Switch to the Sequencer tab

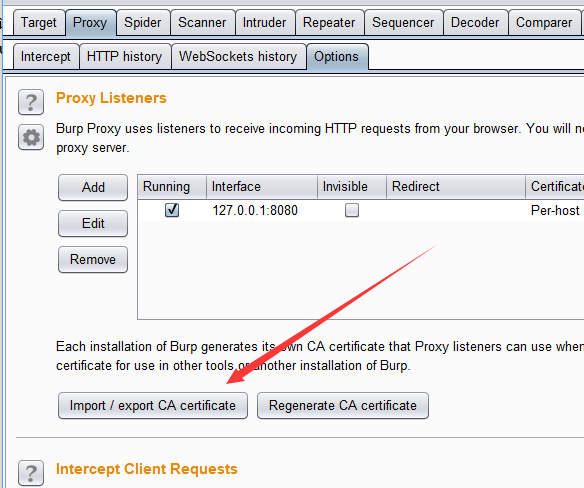[x=403, y=23]
